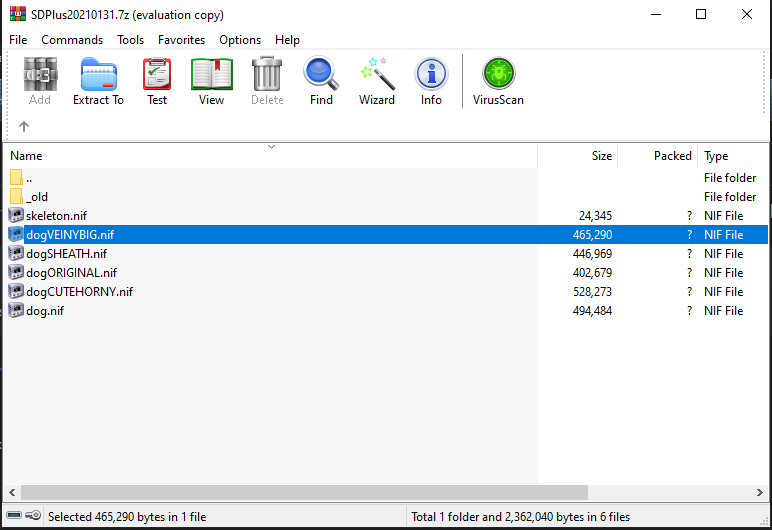Click the skeleton.nif file icon
This screenshot has height=530, width=772.
point(16,215)
